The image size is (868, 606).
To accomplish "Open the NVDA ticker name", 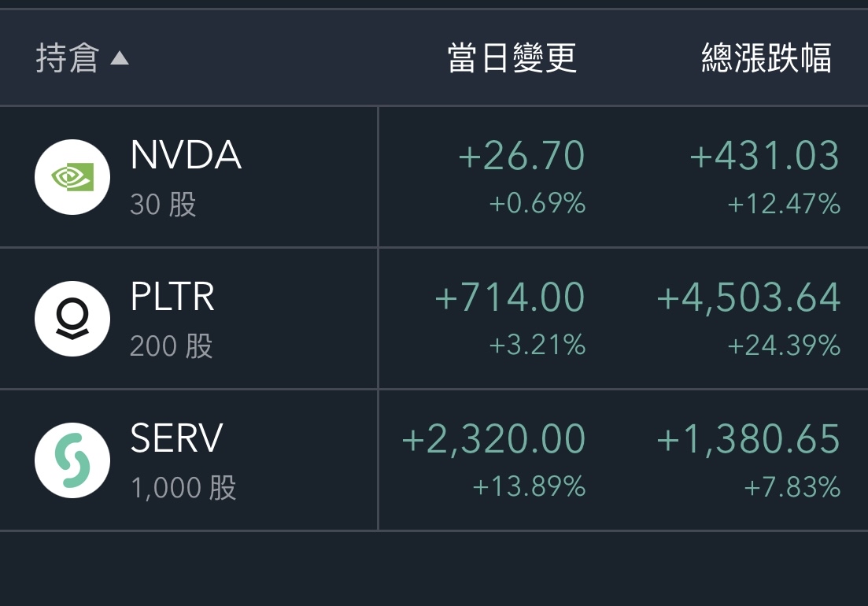I will [186, 155].
